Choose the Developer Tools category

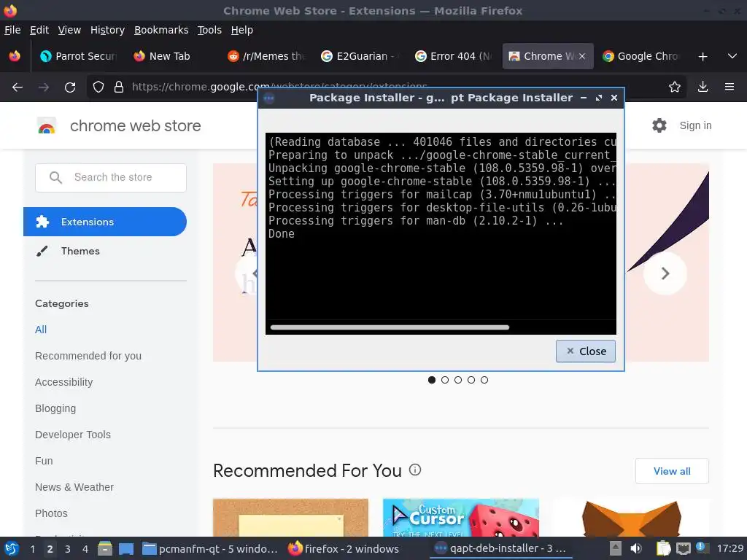point(73,435)
